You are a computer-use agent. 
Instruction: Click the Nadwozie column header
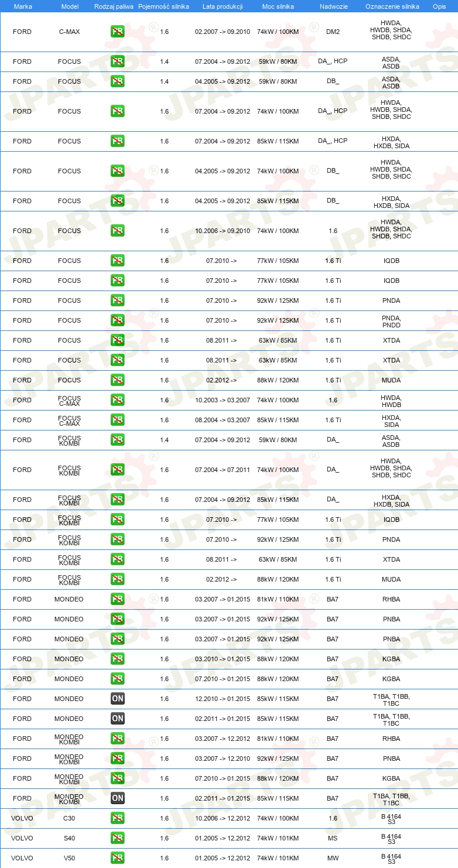pos(333,6)
